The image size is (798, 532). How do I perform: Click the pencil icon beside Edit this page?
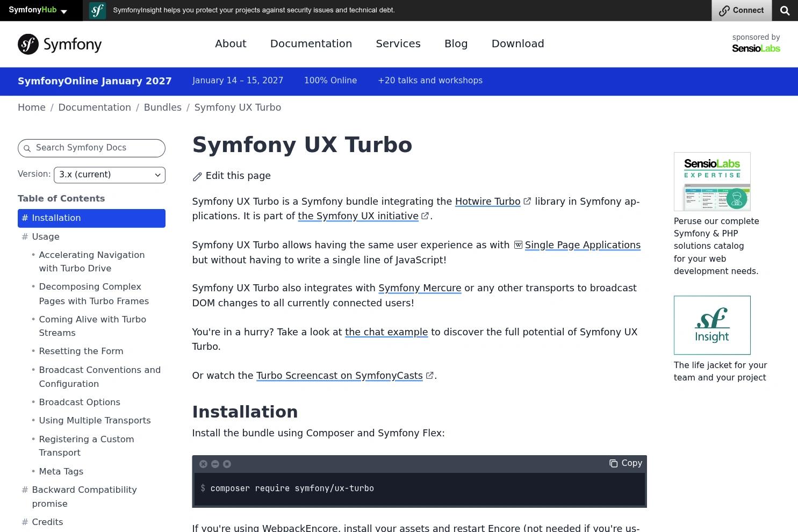pos(197,177)
